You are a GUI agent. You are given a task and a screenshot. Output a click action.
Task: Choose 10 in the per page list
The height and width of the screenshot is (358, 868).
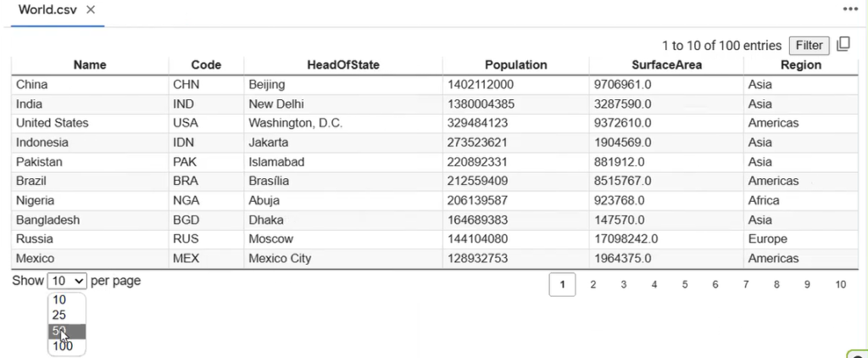pyautogui.click(x=59, y=299)
